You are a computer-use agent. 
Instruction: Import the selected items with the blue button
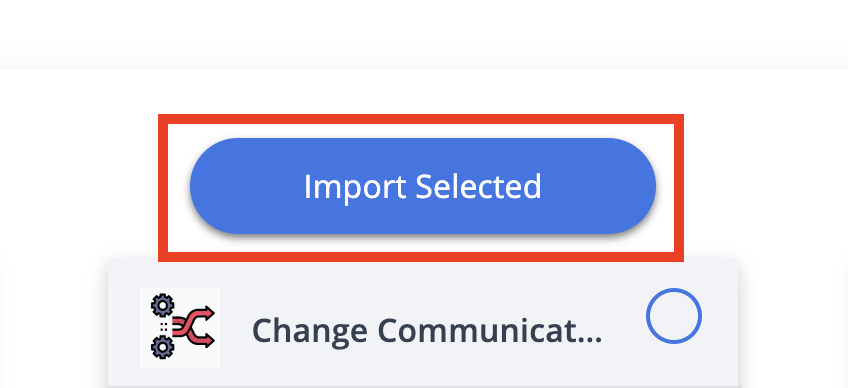click(x=422, y=186)
